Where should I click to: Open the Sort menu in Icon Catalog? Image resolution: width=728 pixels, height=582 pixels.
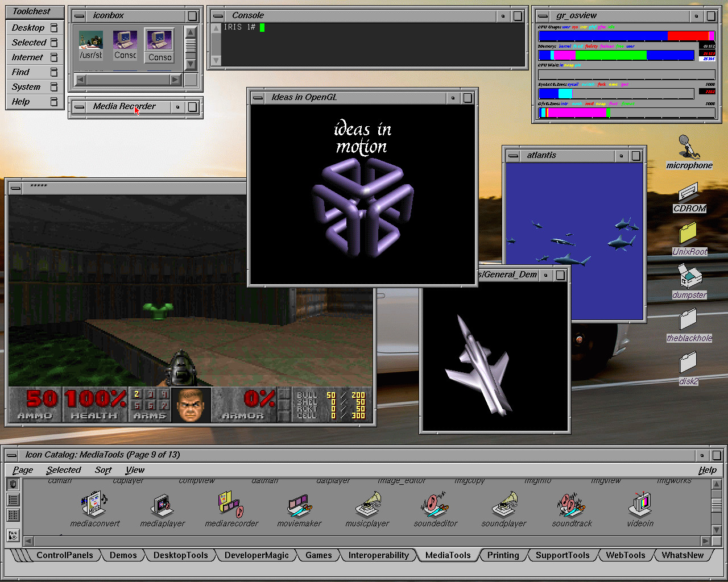(x=103, y=470)
